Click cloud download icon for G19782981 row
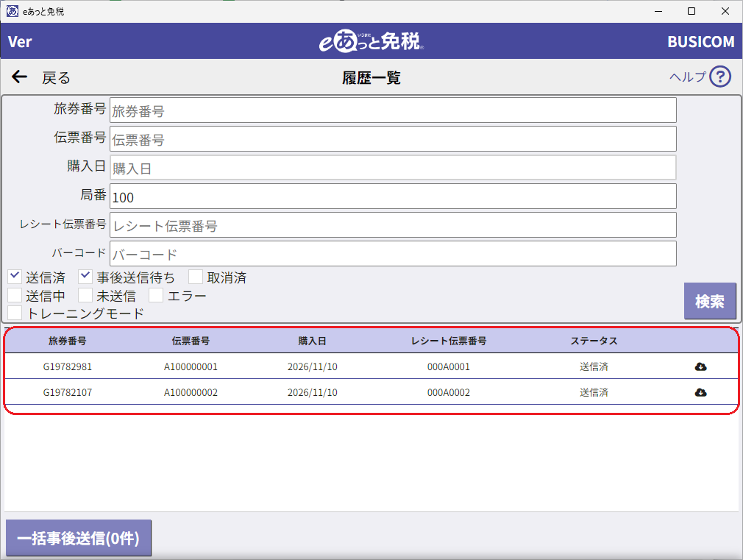Viewport: 743px width, 560px height. pos(700,366)
